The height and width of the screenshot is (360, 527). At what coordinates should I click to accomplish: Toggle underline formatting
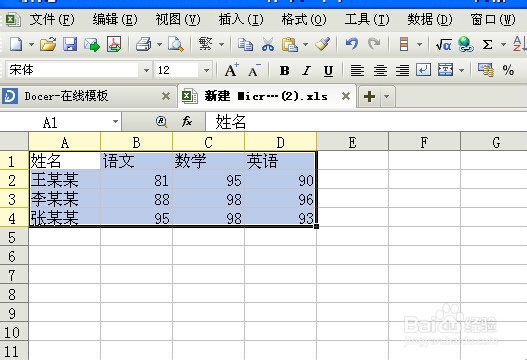point(328,71)
